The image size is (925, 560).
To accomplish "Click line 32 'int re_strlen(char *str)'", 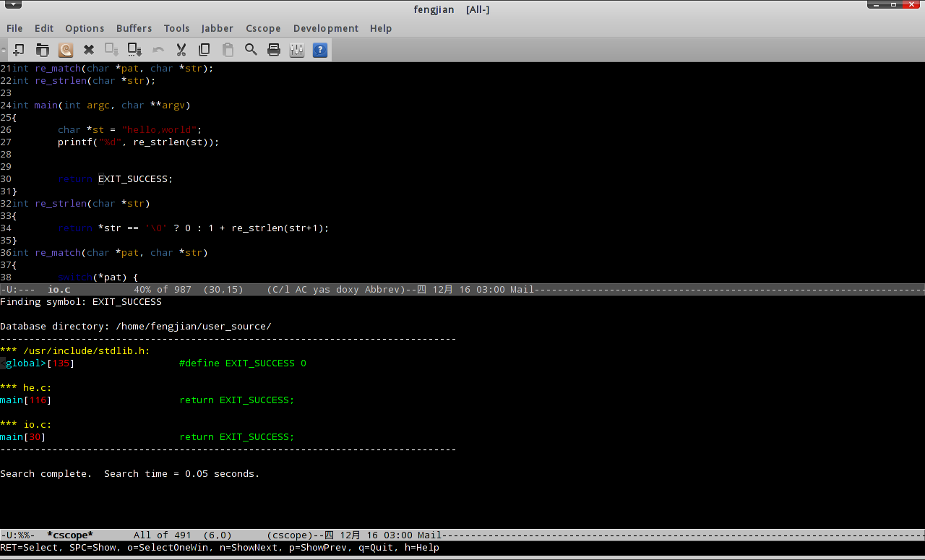I will [81, 203].
